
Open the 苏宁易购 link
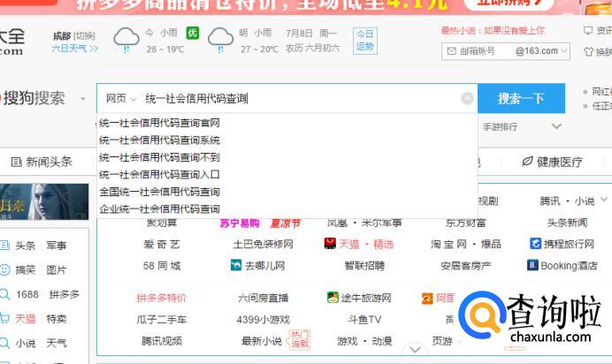pos(240,224)
